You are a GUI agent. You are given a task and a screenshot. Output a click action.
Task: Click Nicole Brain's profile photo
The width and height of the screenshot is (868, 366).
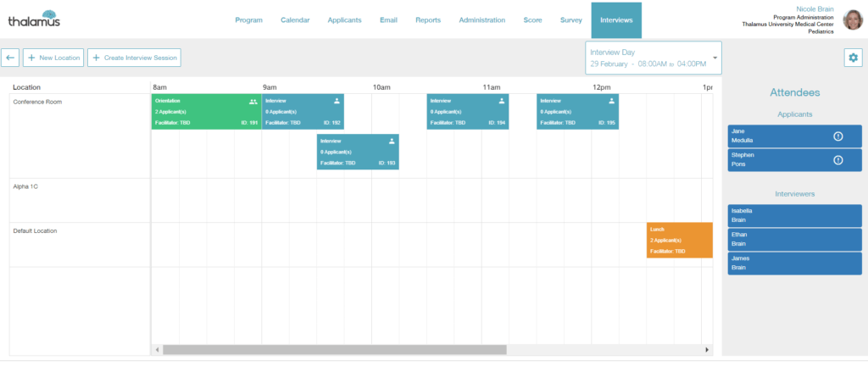(x=853, y=19)
